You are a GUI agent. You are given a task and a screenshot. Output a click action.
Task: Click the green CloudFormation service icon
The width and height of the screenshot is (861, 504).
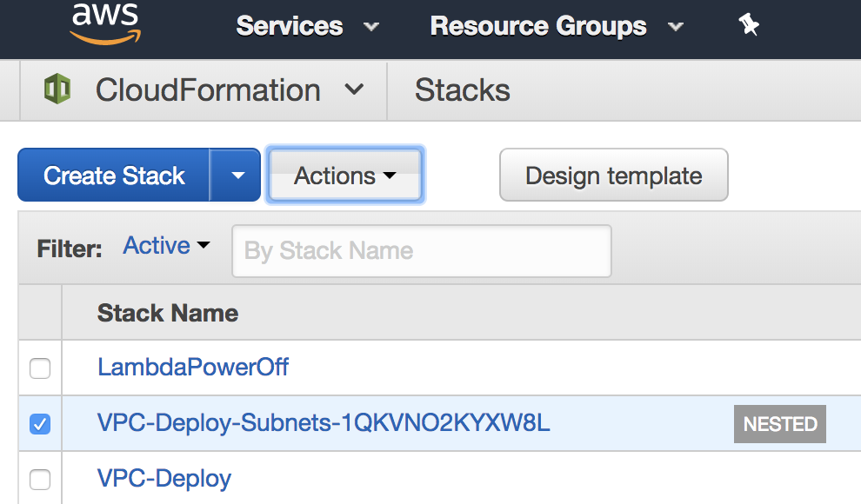(x=57, y=90)
